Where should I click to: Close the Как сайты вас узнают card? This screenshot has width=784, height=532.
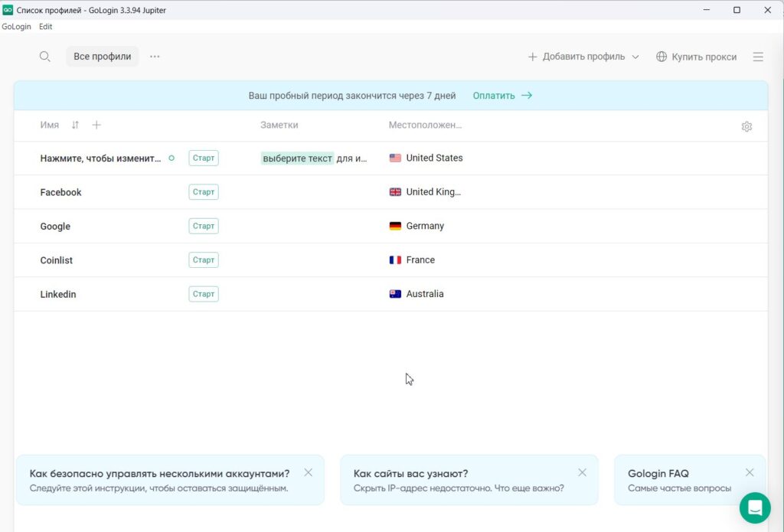pos(582,472)
